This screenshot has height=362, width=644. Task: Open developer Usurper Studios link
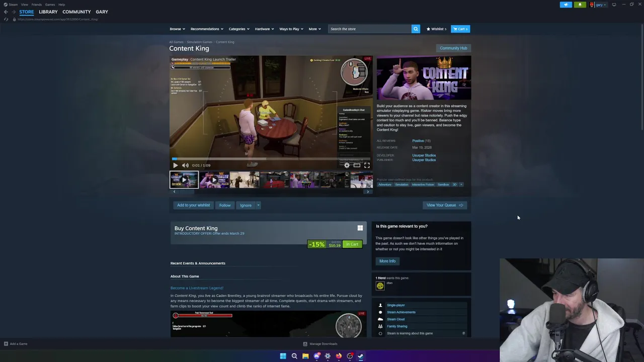tap(424, 155)
